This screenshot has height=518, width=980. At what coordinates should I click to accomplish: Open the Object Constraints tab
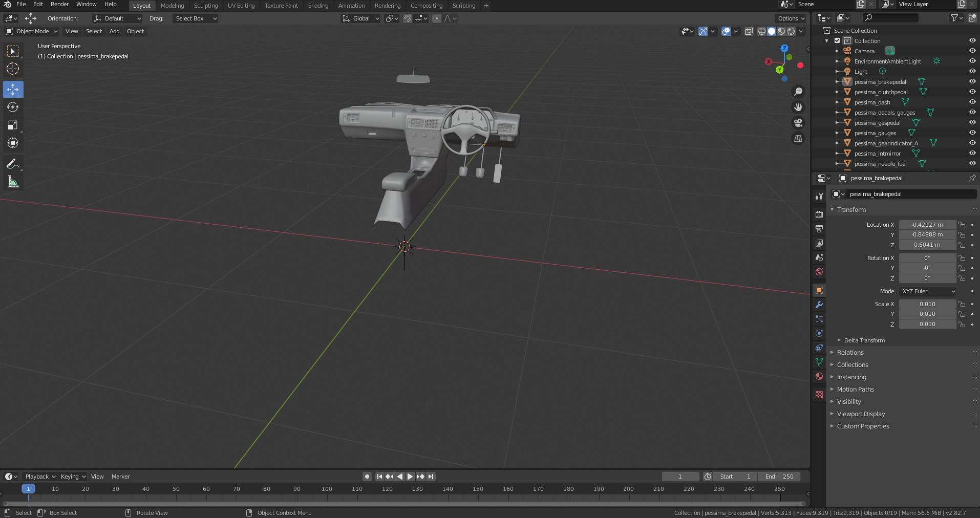(x=819, y=348)
